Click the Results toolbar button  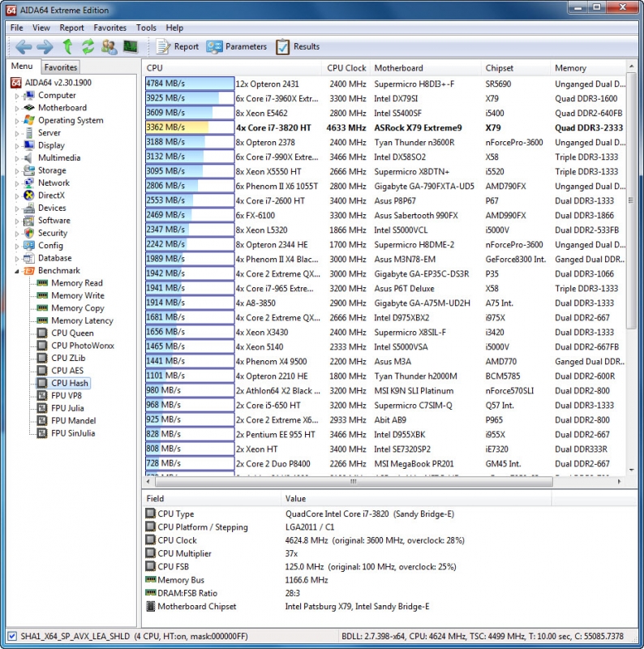pyautogui.click(x=298, y=47)
